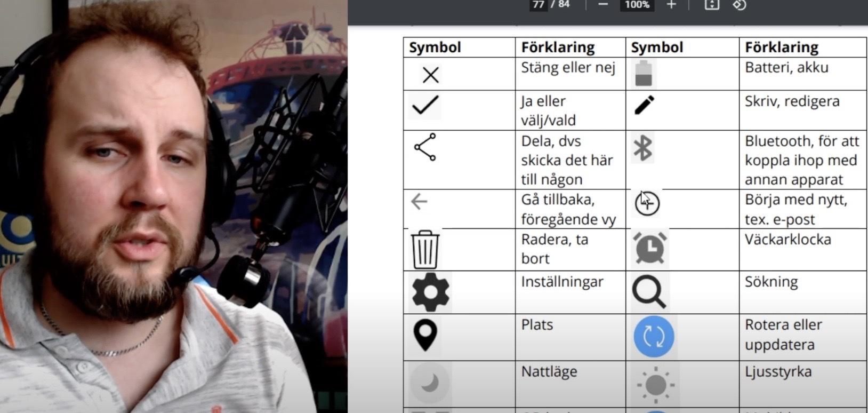Click the text 'Sökning'
This screenshot has height=413, width=868.
point(771,282)
